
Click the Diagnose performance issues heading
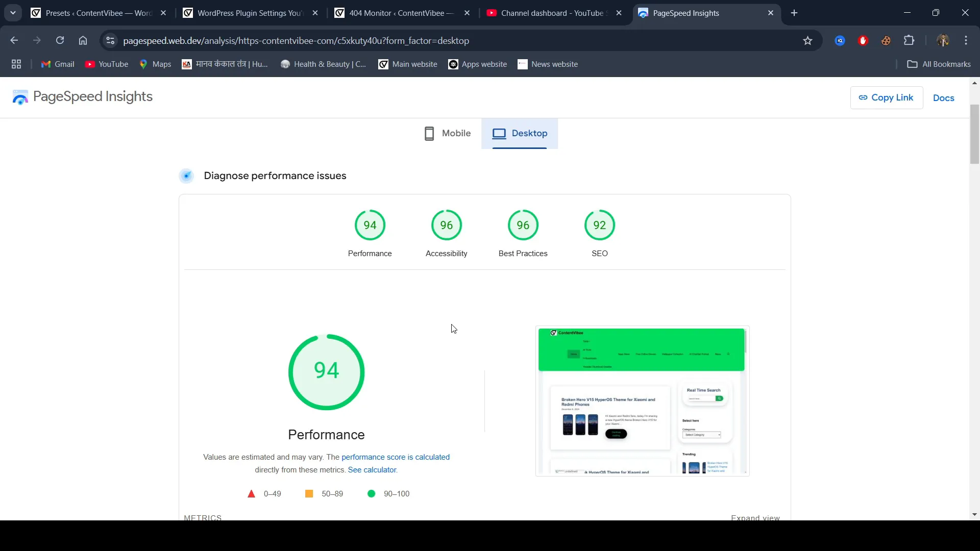(275, 176)
